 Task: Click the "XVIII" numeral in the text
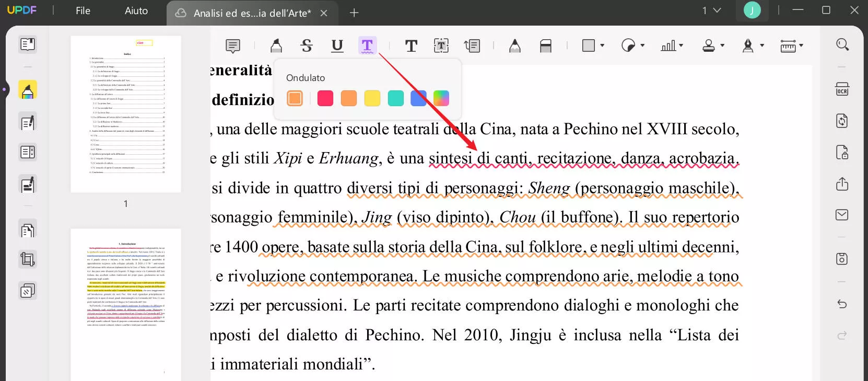tap(667, 129)
